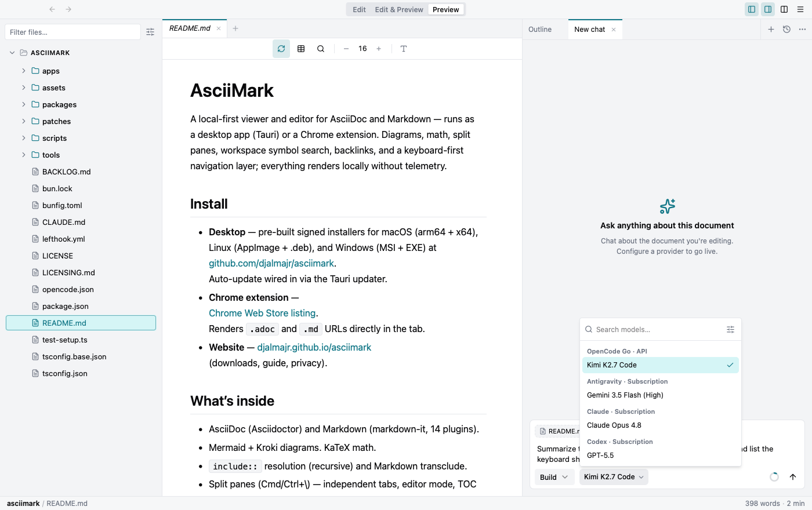Select README.md in file tree
Viewport: 812px width, 510px height.
(81, 323)
